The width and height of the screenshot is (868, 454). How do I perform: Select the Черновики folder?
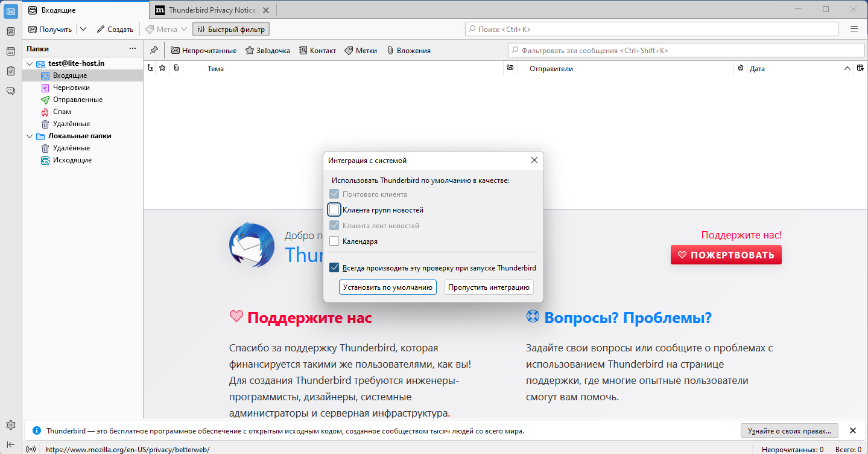click(83, 88)
